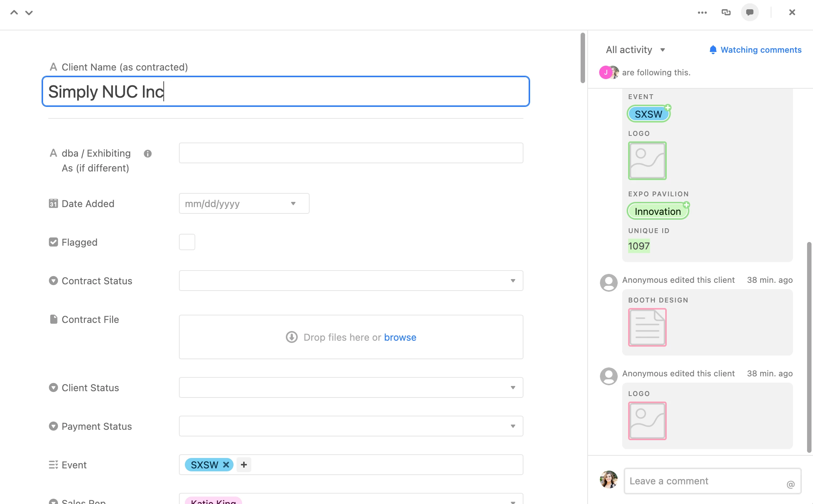
Task: Click the @ mention icon
Action: pos(790,484)
